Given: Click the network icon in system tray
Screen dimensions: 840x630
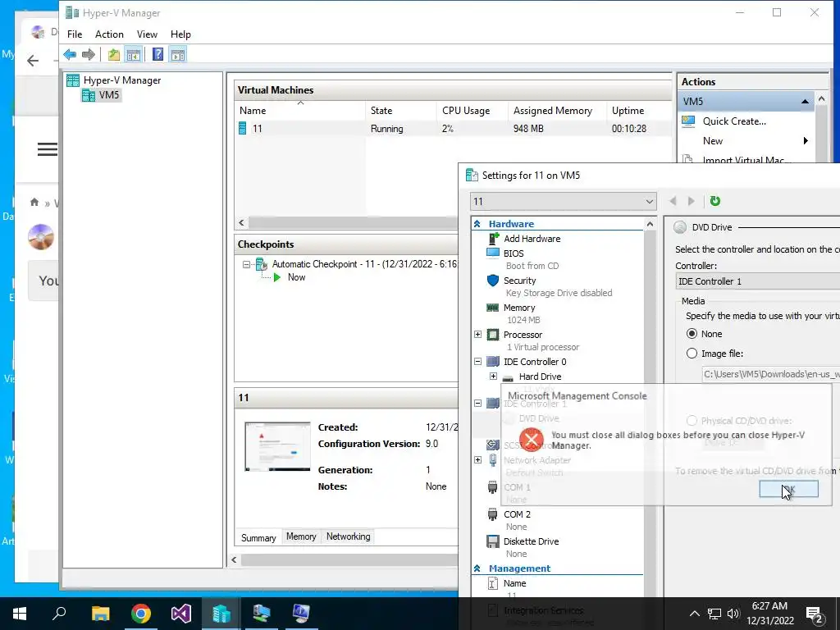Looking at the screenshot, I should (x=714, y=614).
